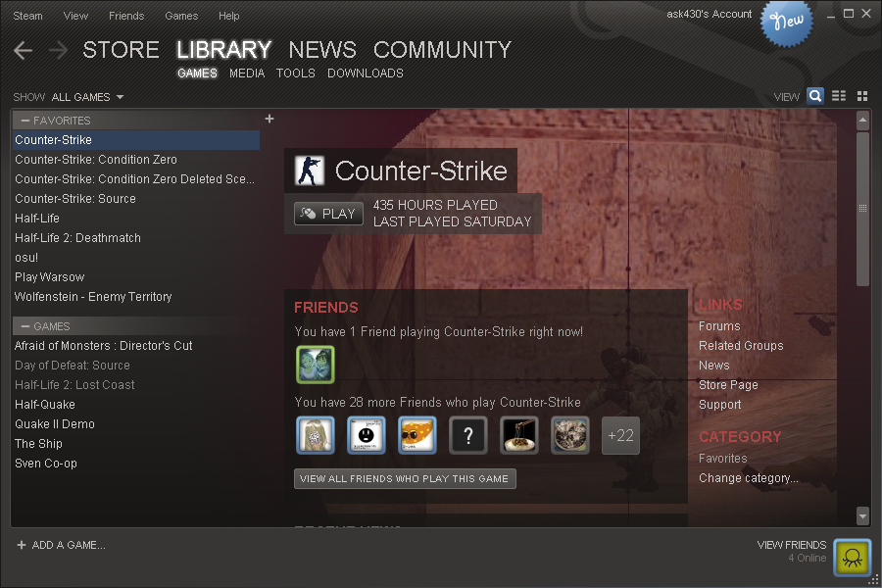Select Play Warsow in list
The image size is (882, 588).
[135, 277]
